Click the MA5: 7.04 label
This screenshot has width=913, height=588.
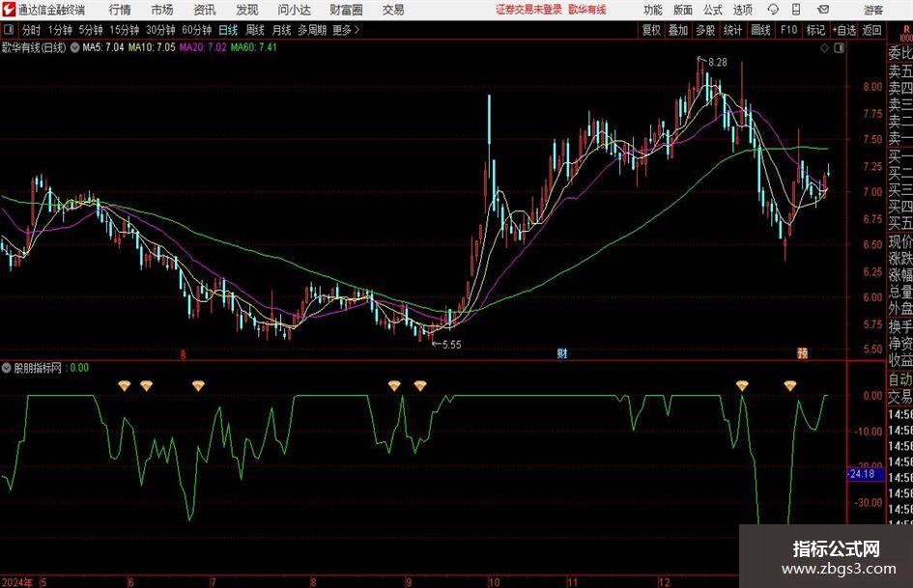coord(103,47)
